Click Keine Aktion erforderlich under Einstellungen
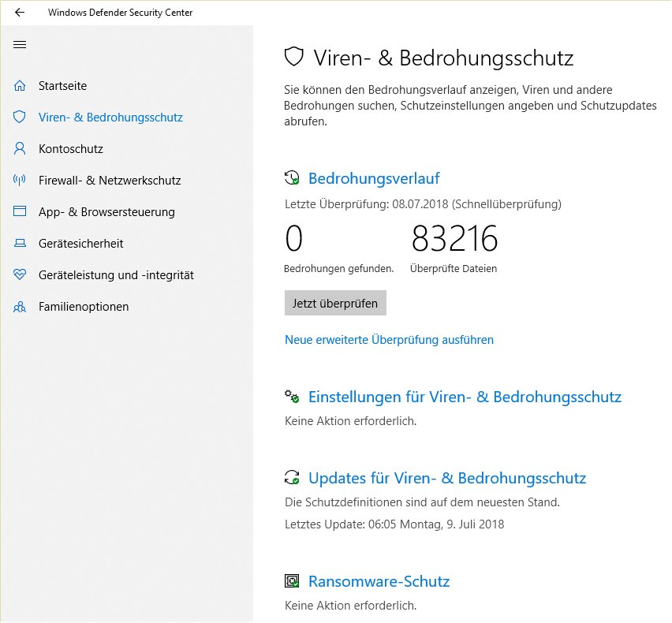Screen dimensions: 672x623 [x=350, y=421]
